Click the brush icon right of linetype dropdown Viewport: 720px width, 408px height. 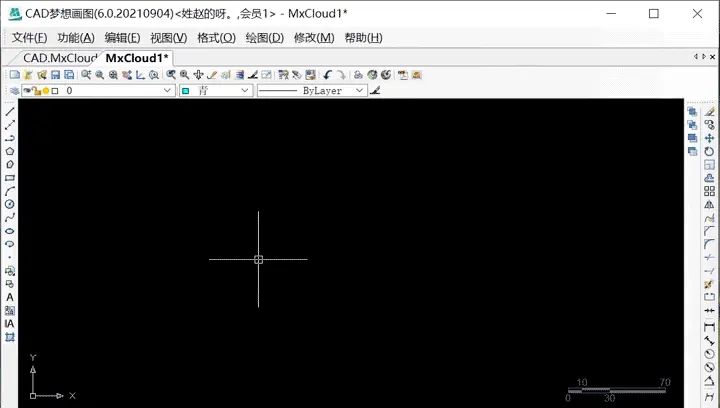tap(375, 90)
